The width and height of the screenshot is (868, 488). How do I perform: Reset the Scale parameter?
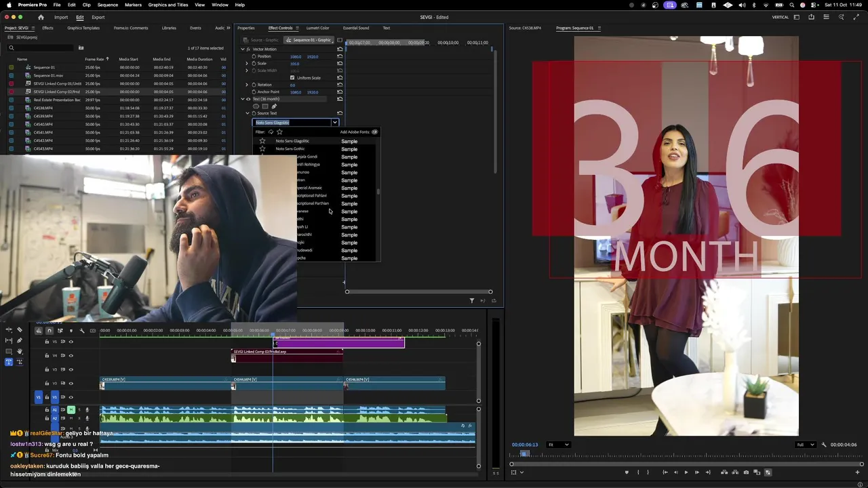click(340, 64)
